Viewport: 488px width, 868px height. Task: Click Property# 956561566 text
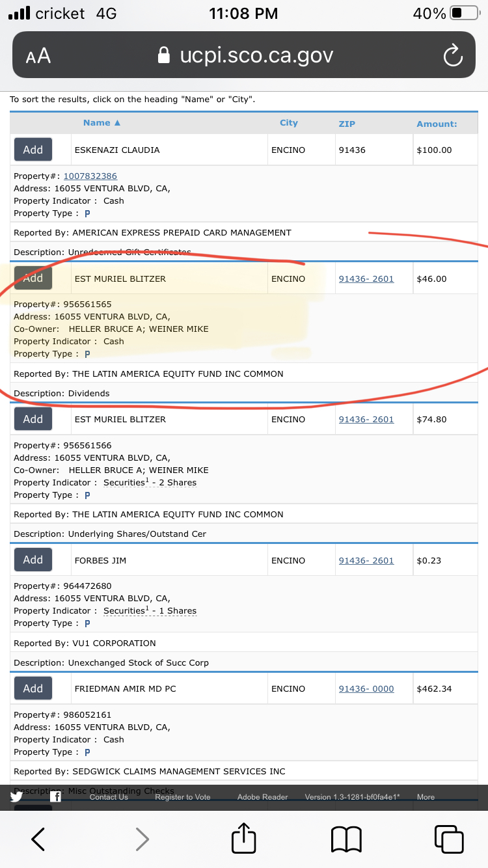pyautogui.click(x=62, y=445)
